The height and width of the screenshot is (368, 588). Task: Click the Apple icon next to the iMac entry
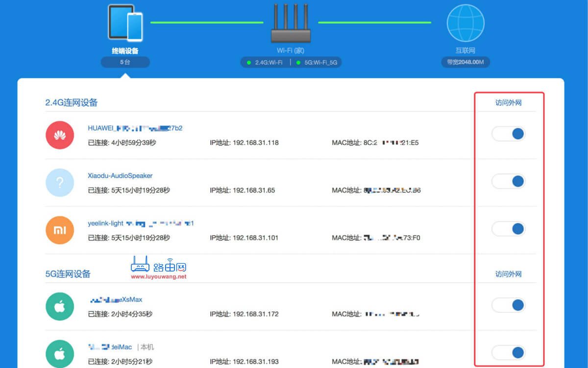pos(60,353)
